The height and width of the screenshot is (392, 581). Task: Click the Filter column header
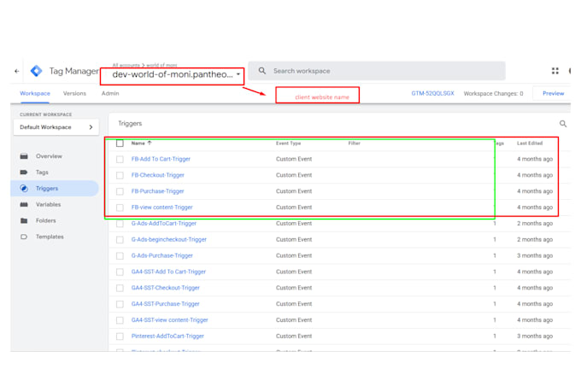click(x=354, y=143)
